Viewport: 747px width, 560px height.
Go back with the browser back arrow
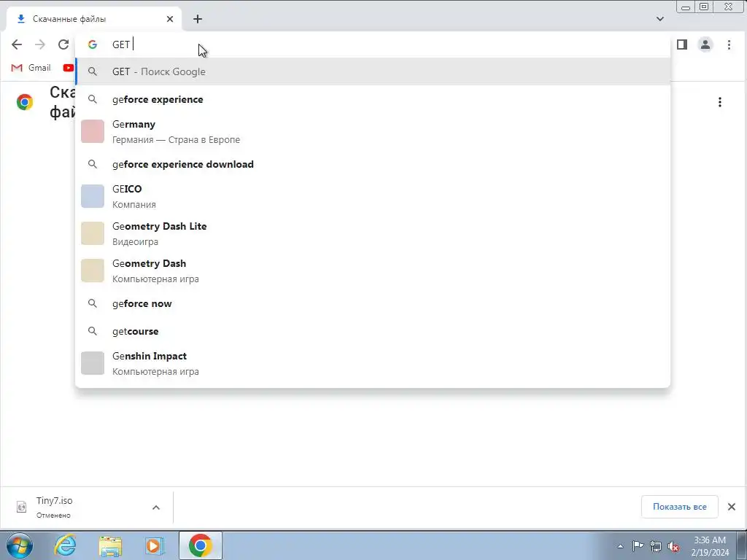(17, 44)
